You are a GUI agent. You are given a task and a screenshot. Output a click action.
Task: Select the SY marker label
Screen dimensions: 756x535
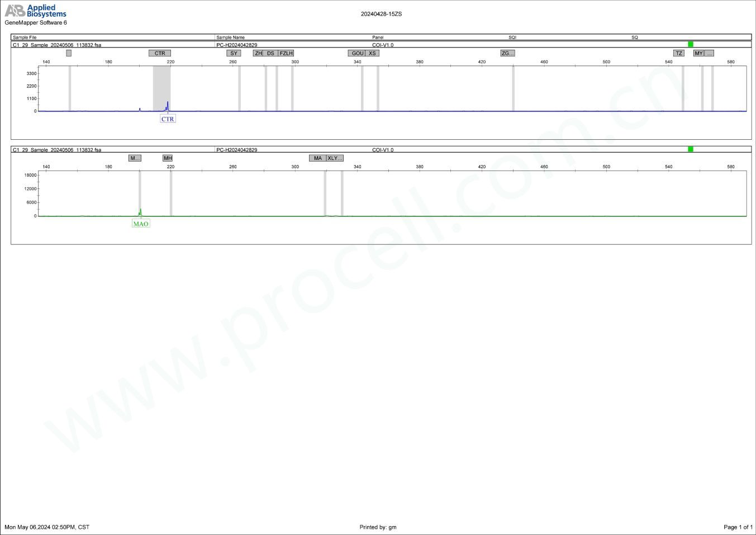[x=234, y=53]
